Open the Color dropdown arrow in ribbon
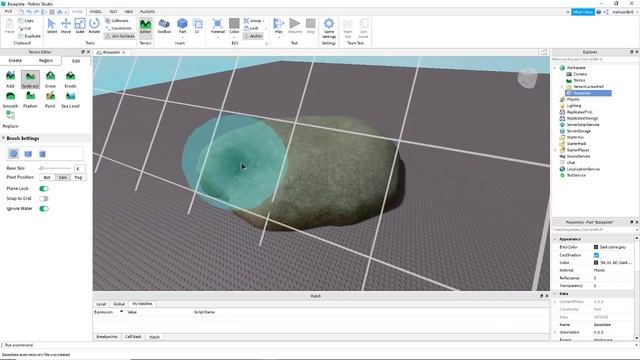The image size is (640, 360). [234, 38]
